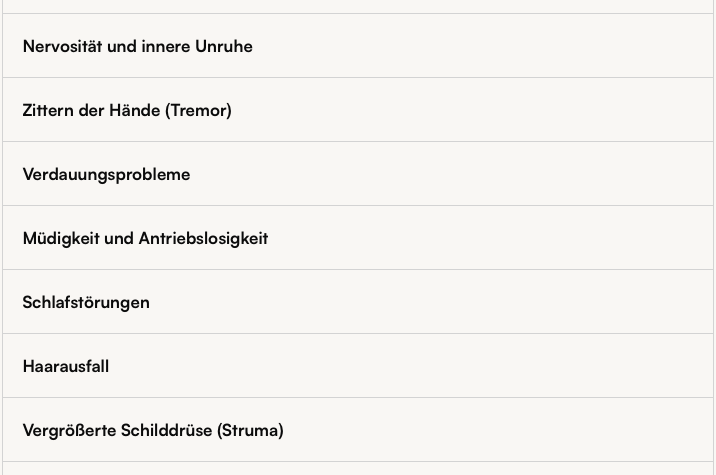This screenshot has height=475, width=716.
Task: Click the 'Zittern der Hände (Tremor)' heading text
Action: 127,110
